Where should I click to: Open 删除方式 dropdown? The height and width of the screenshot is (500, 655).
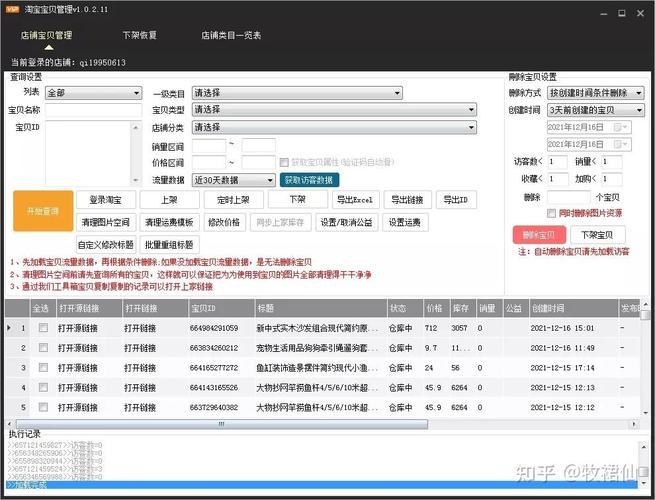[596, 93]
